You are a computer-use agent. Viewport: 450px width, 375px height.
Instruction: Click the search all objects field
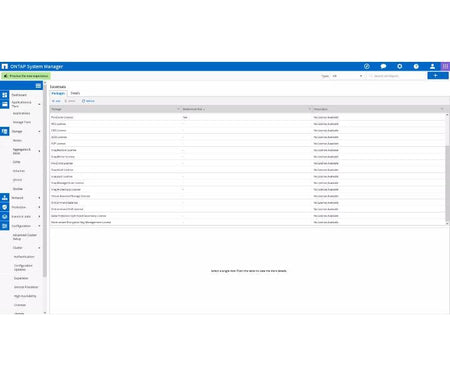(x=397, y=76)
